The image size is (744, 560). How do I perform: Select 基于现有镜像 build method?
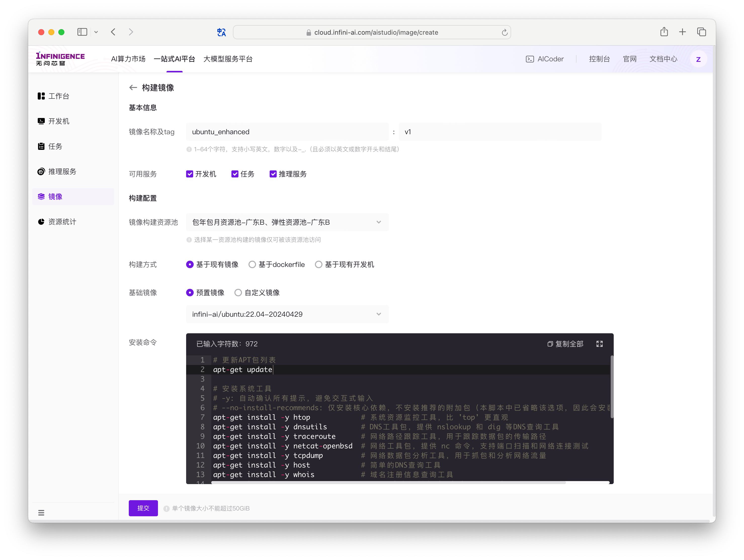click(x=190, y=264)
